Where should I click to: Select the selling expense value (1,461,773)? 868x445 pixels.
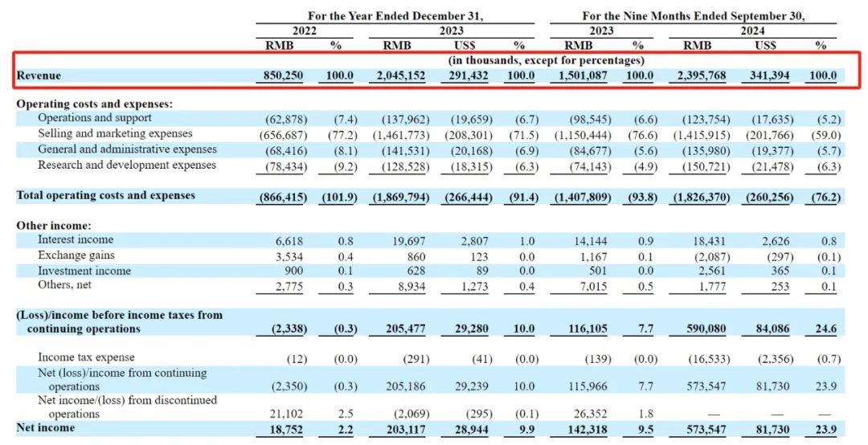tap(401, 135)
